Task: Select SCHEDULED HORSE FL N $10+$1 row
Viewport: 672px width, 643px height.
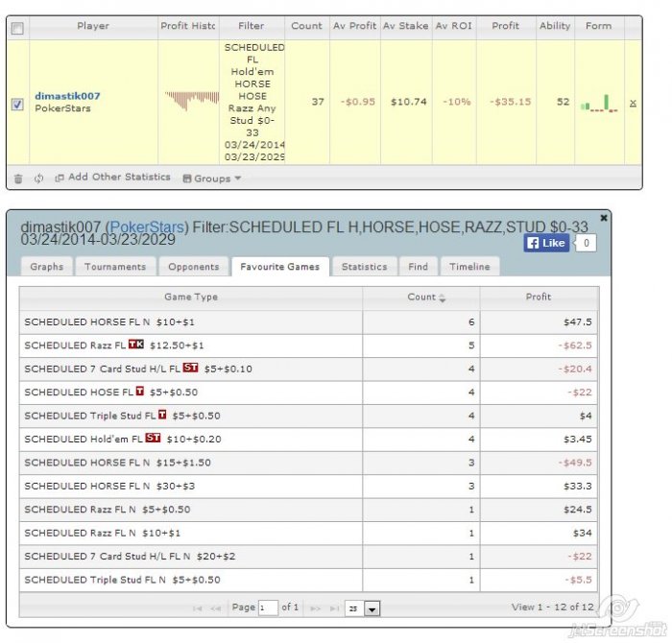Action: [308, 322]
